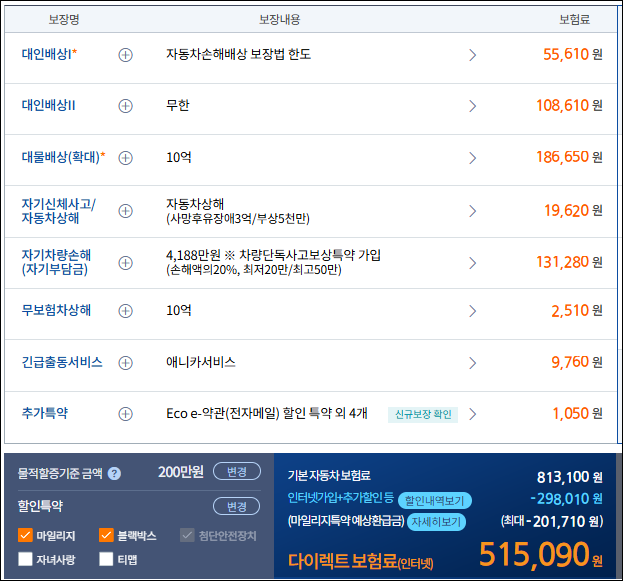Click 변경 button for 물적할증기준 금액
The image size is (623, 581).
237,472
